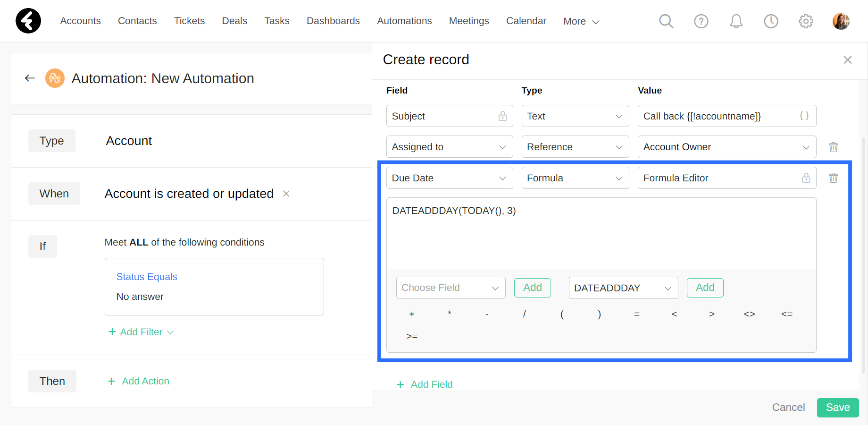Insert the greater-than operator
Viewport: 868px width, 425px height.
point(712,314)
